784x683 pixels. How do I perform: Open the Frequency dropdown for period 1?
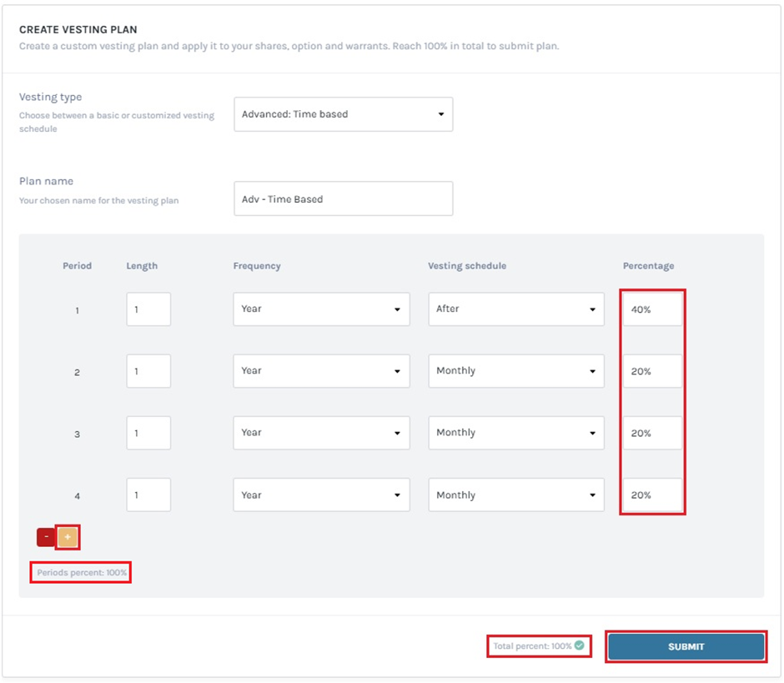(x=321, y=309)
